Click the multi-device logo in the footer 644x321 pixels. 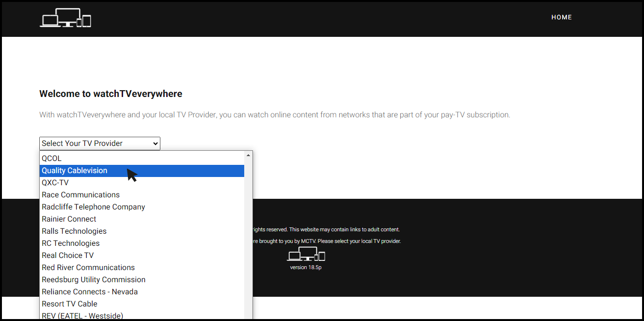pos(305,254)
